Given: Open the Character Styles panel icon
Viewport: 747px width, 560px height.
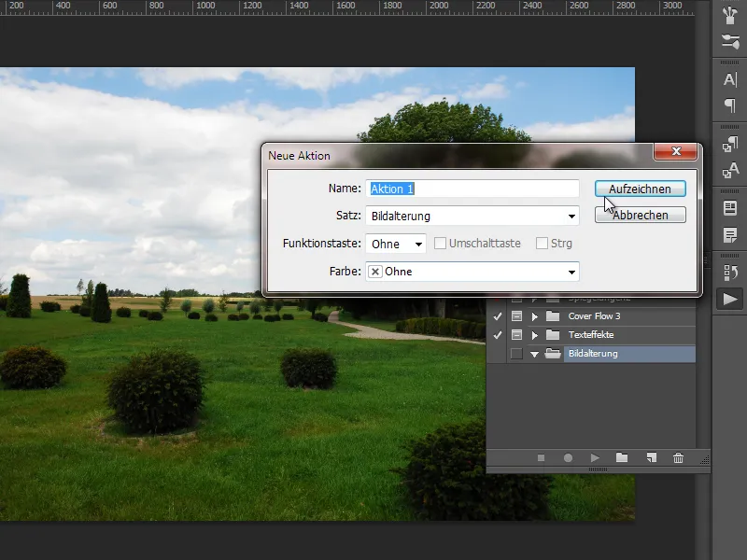Looking at the screenshot, I should point(729,170).
